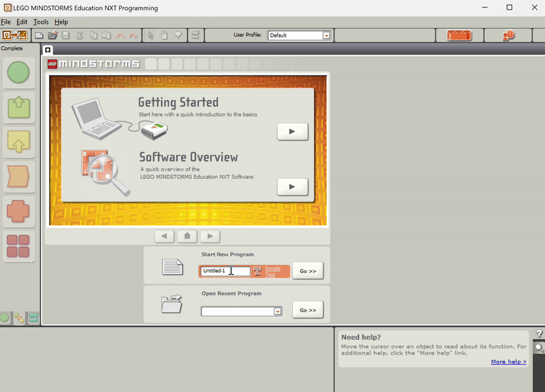Open the Help menu

pos(61,22)
